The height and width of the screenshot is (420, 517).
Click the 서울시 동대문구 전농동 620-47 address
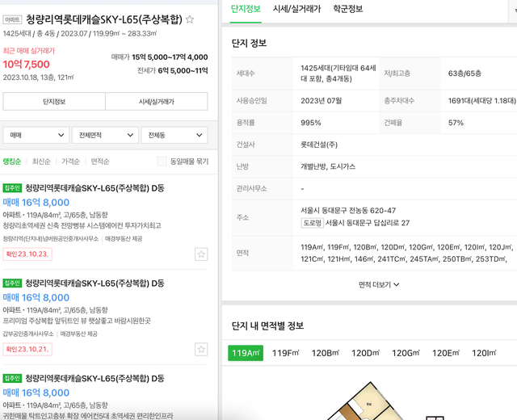[x=348, y=210]
